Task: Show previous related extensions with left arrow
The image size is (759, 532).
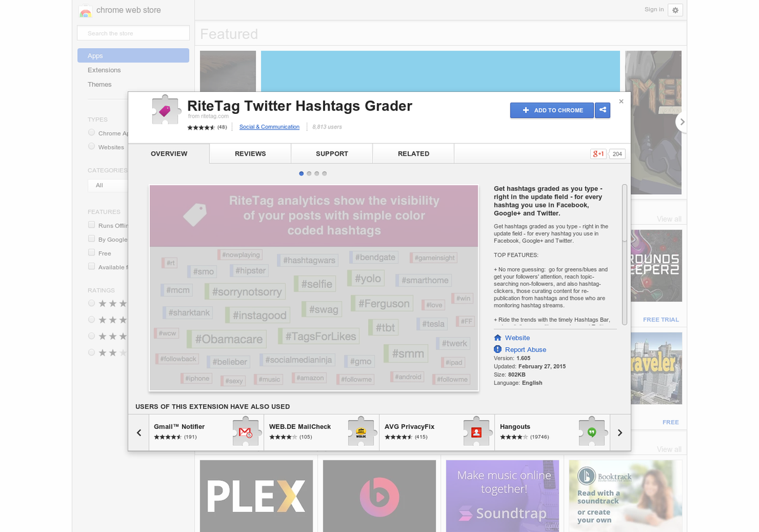Action: (x=139, y=433)
